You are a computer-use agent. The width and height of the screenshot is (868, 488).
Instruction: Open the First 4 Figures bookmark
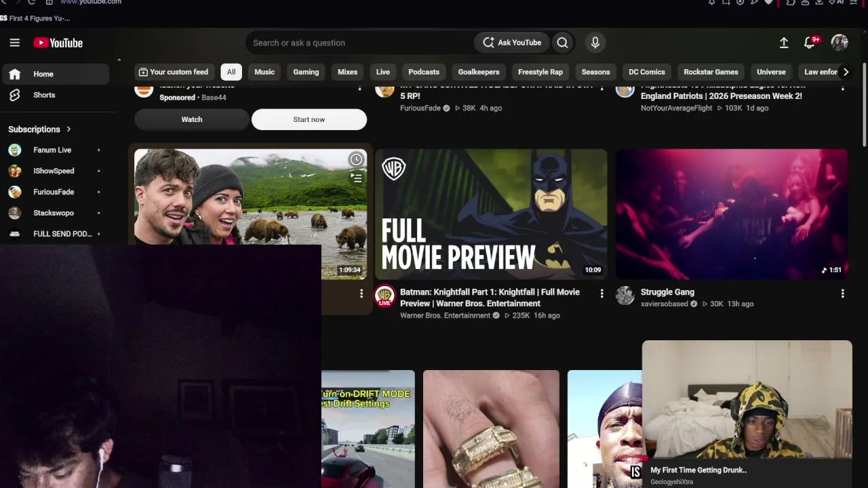35,18
